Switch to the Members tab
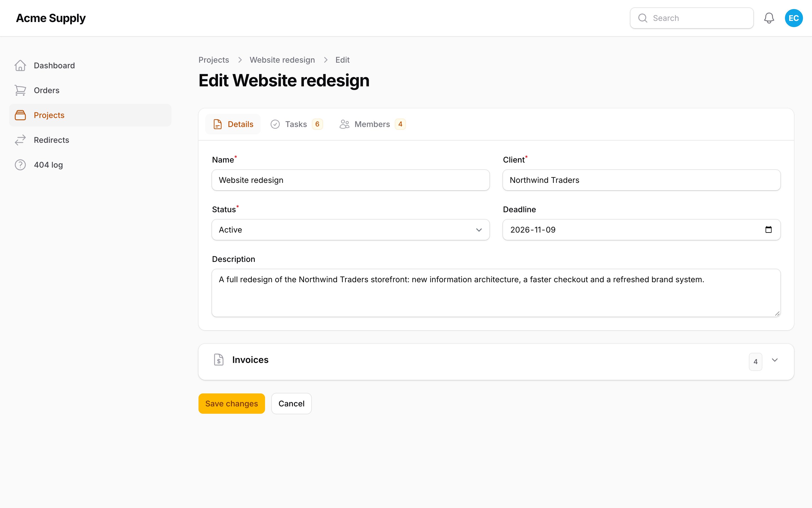Screen dimensions: 812x508 click(x=372, y=124)
